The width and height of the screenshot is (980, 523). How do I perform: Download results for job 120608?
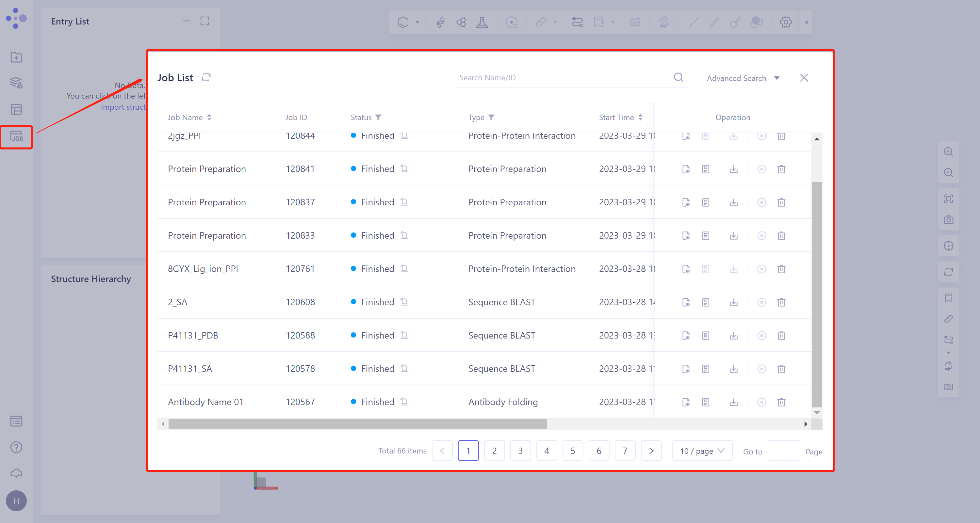tap(733, 303)
